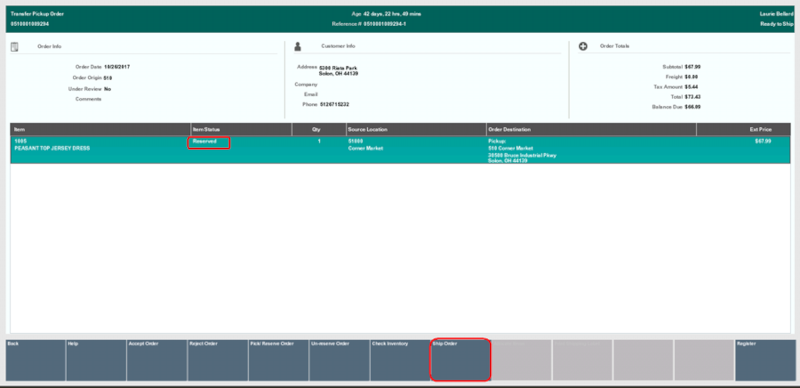Click order date value 10/26/2017
This screenshot has width=800, height=388.
click(x=117, y=67)
